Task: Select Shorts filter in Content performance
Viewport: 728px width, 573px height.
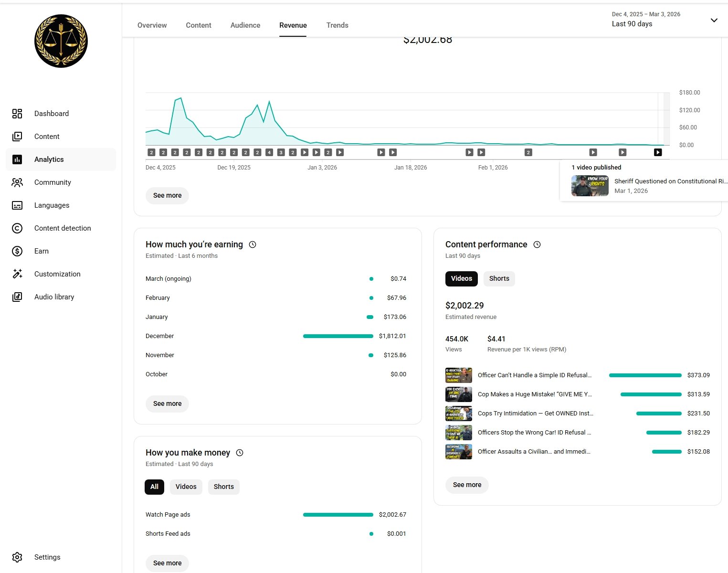Action: pyautogui.click(x=499, y=278)
